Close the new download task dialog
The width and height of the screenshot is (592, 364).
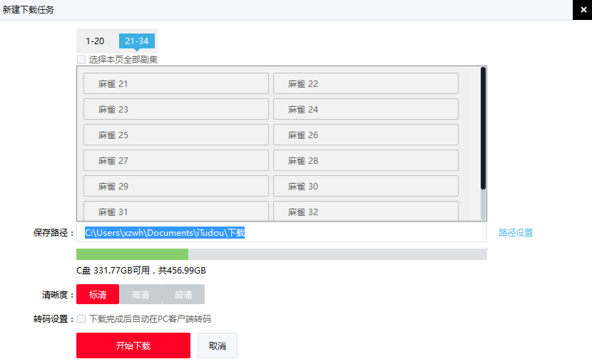coord(583,10)
